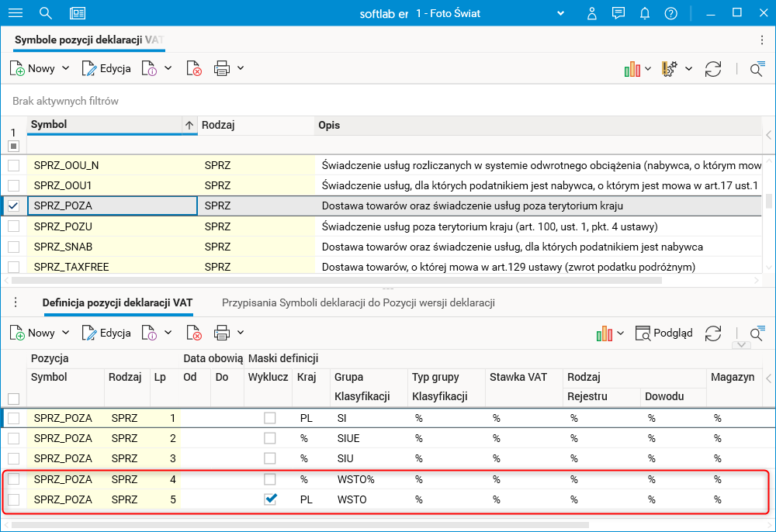Click the delete icon in upper toolbar

(x=194, y=69)
